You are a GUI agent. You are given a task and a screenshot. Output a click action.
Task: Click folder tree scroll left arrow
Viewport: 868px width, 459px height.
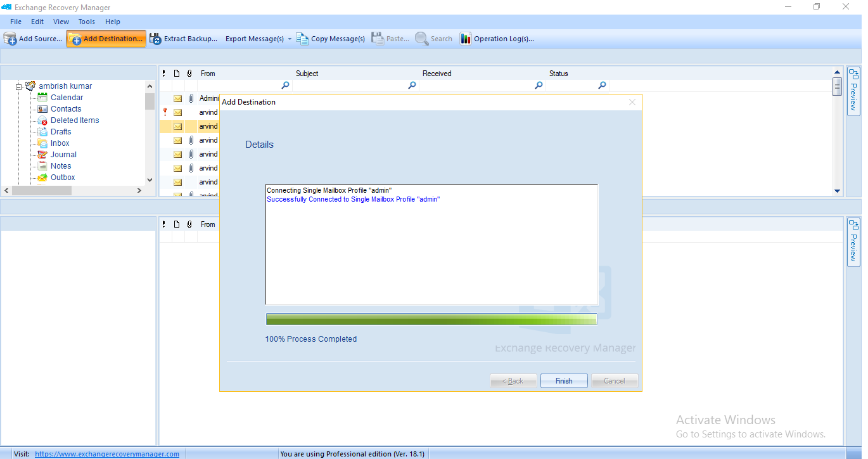pyautogui.click(x=6, y=190)
